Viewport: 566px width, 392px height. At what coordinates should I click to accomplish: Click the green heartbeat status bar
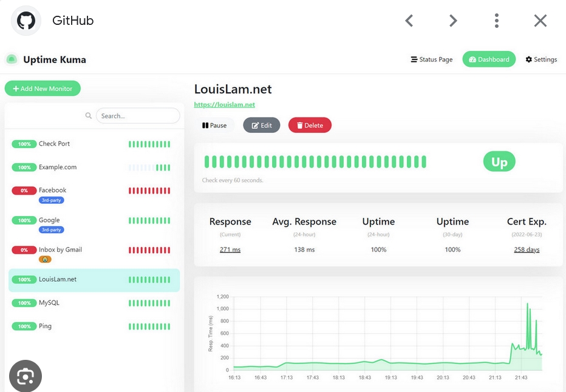pyautogui.click(x=315, y=162)
